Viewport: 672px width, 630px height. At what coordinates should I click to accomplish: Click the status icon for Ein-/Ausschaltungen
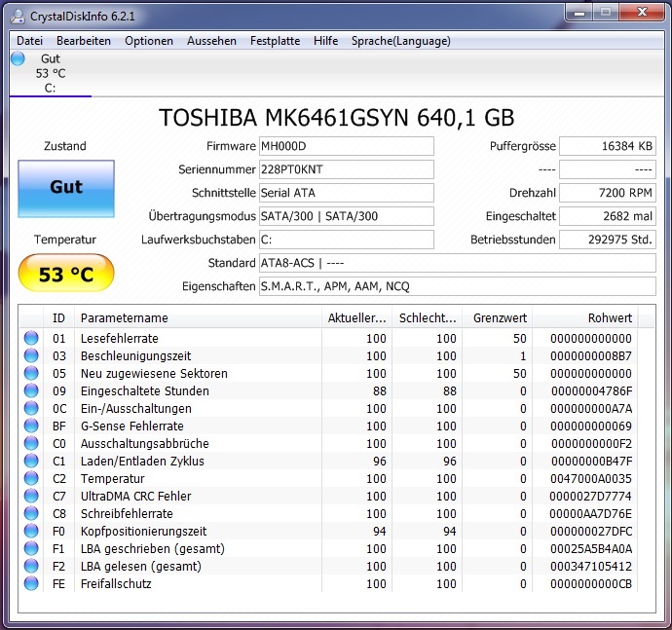(31, 408)
